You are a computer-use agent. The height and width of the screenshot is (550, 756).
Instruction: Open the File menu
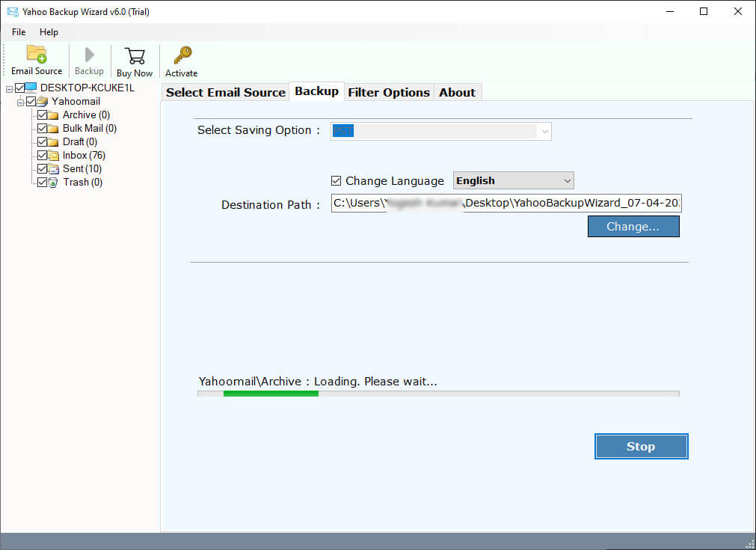click(x=19, y=32)
